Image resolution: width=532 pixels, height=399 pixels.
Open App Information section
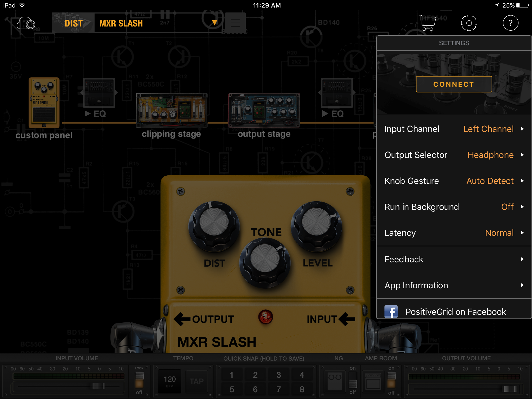point(455,285)
